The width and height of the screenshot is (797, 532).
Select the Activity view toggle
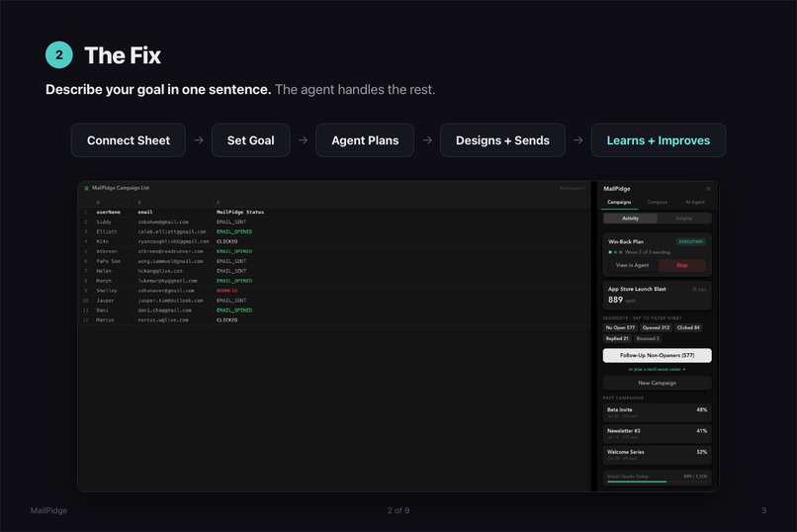[630, 219]
